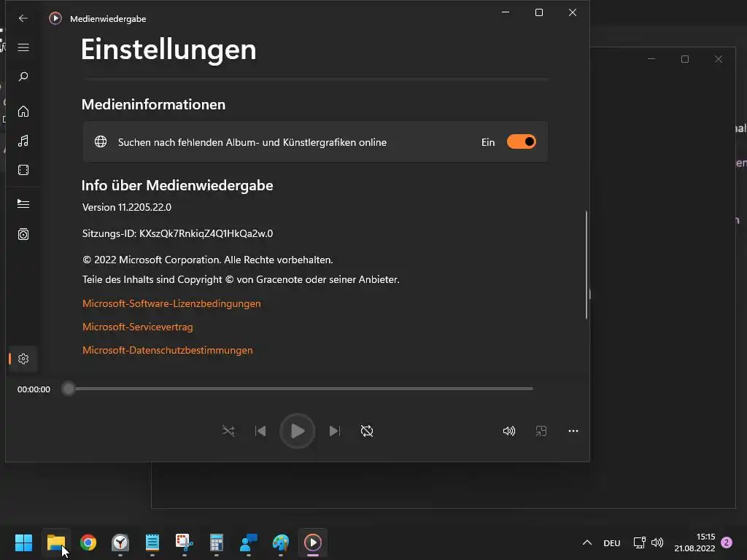
Task: Open the video library from the sidebar
Action: 23,170
